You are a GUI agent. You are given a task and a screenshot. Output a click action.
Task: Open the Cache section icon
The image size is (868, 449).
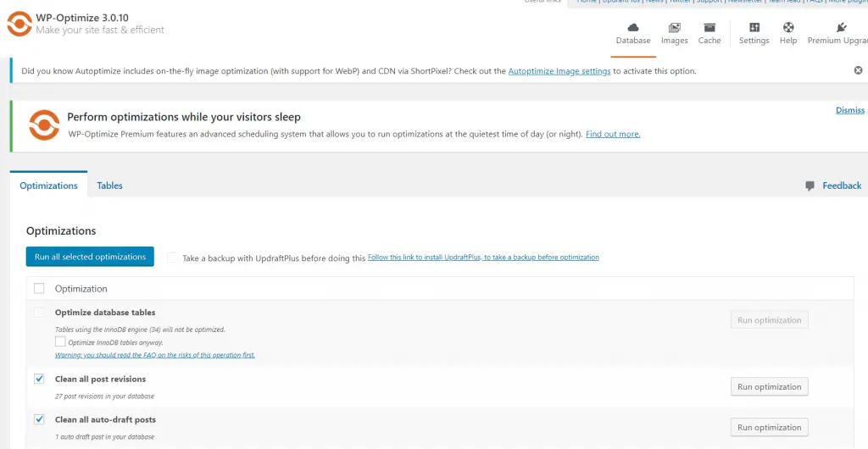pyautogui.click(x=709, y=28)
